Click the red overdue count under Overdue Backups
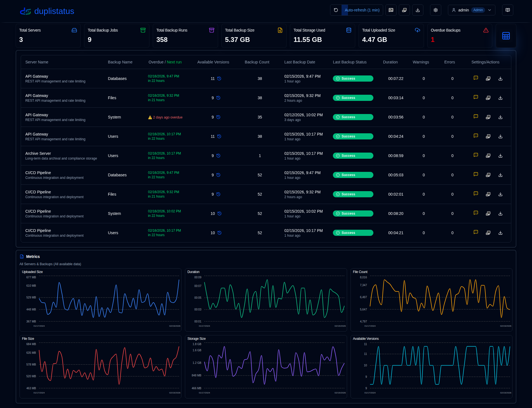 pyautogui.click(x=433, y=39)
